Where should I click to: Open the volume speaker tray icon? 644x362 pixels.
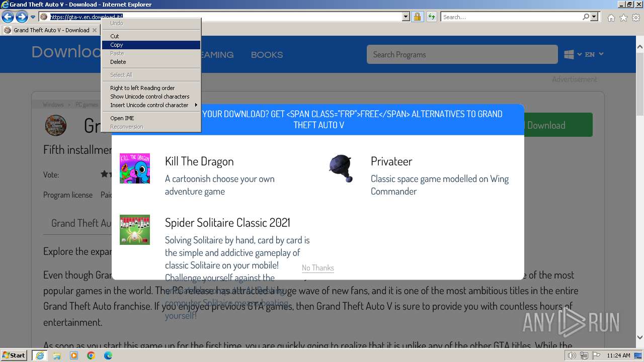[x=572, y=355]
